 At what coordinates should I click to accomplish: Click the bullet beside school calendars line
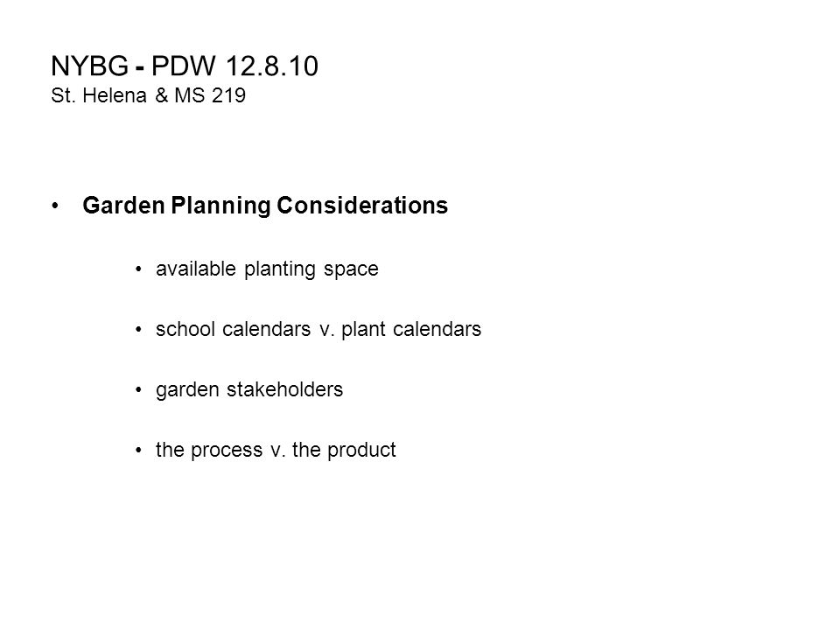[x=139, y=329]
